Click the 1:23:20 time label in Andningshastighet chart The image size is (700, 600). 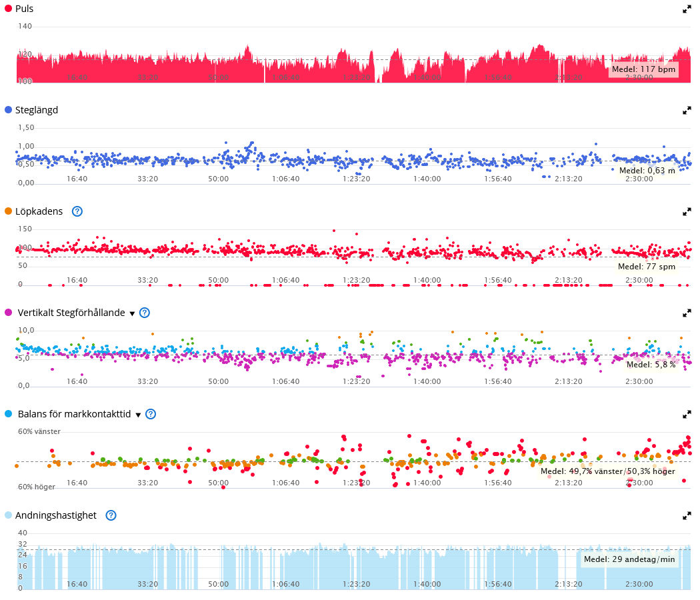(x=356, y=585)
